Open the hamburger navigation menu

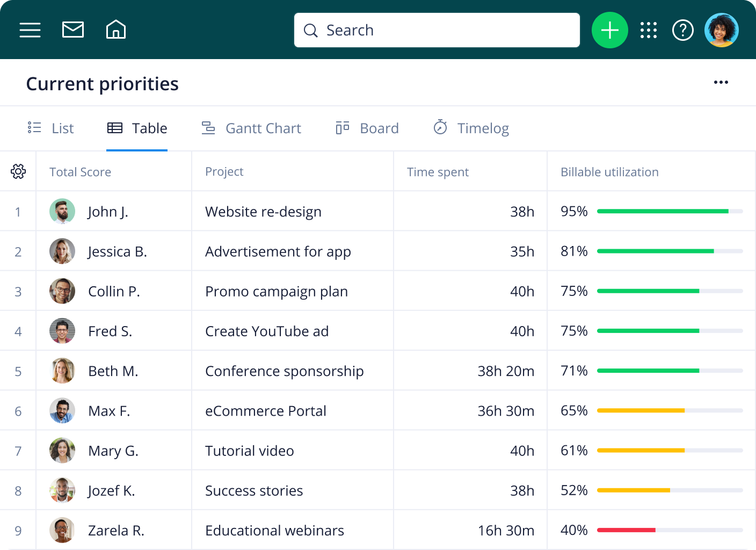[30, 30]
